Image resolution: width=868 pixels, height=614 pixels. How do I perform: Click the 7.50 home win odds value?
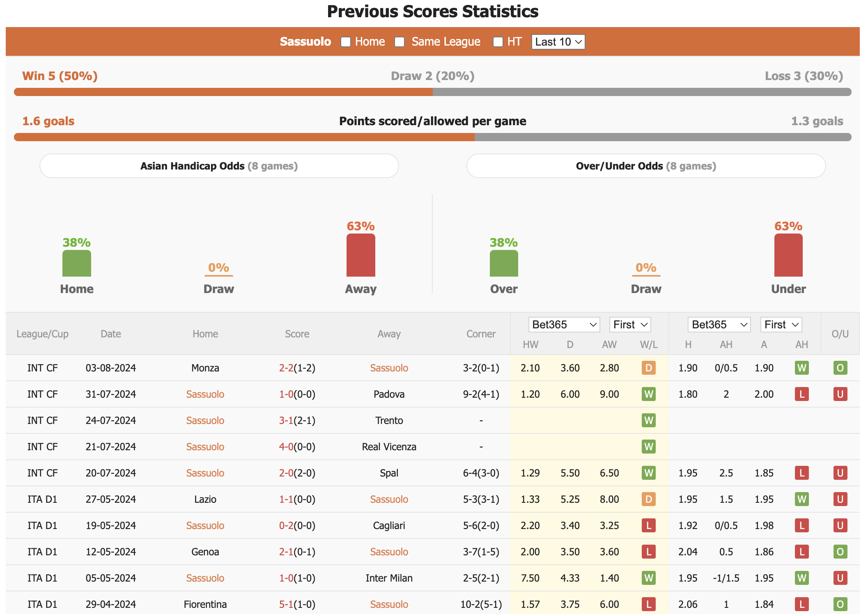pyautogui.click(x=530, y=578)
